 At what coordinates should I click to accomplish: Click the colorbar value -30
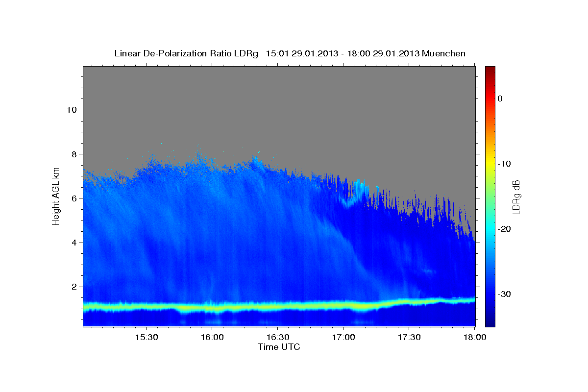505,294
